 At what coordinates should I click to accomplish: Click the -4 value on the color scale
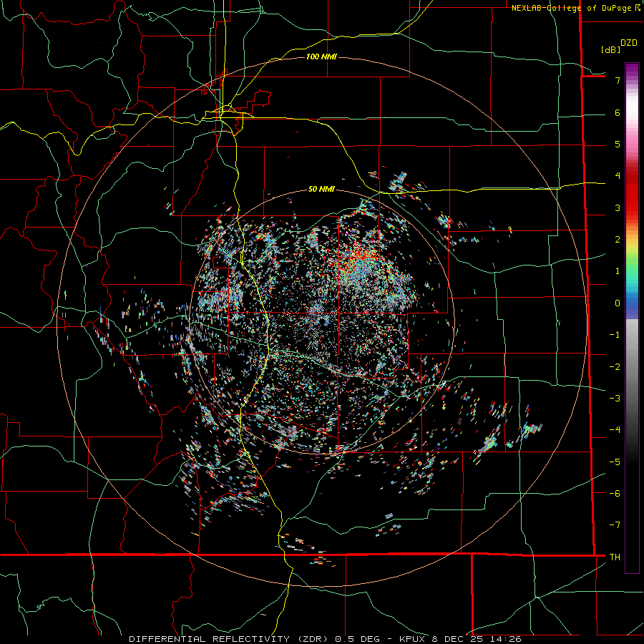point(615,430)
